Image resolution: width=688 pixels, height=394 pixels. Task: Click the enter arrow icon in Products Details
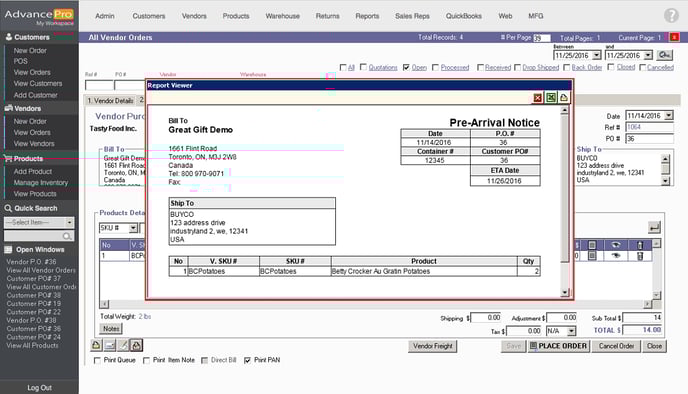[x=654, y=227]
